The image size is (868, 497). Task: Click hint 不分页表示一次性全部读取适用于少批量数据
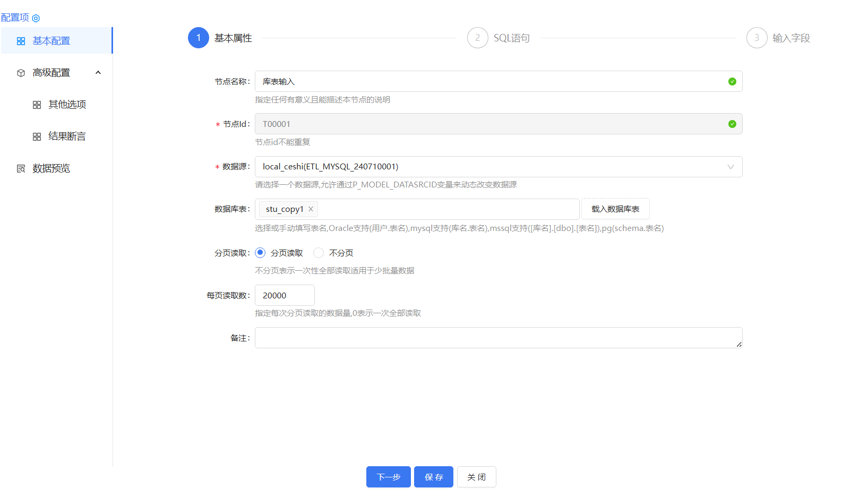[334, 270]
